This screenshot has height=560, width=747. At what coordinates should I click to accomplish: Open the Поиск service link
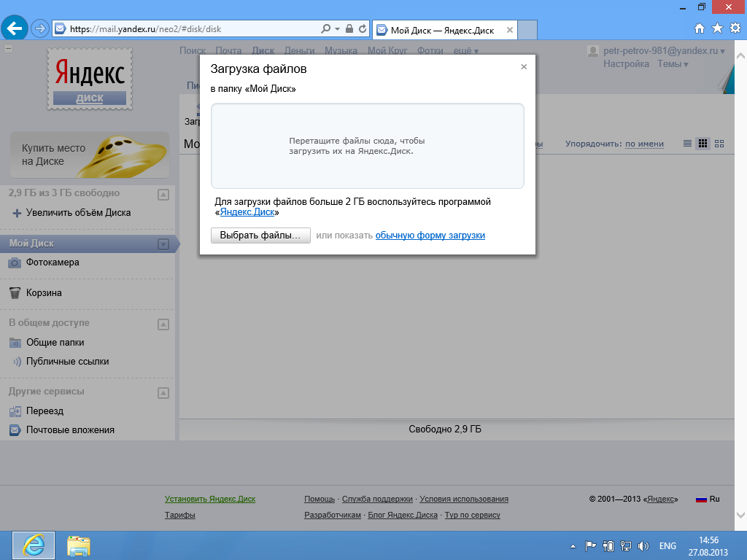(193, 50)
